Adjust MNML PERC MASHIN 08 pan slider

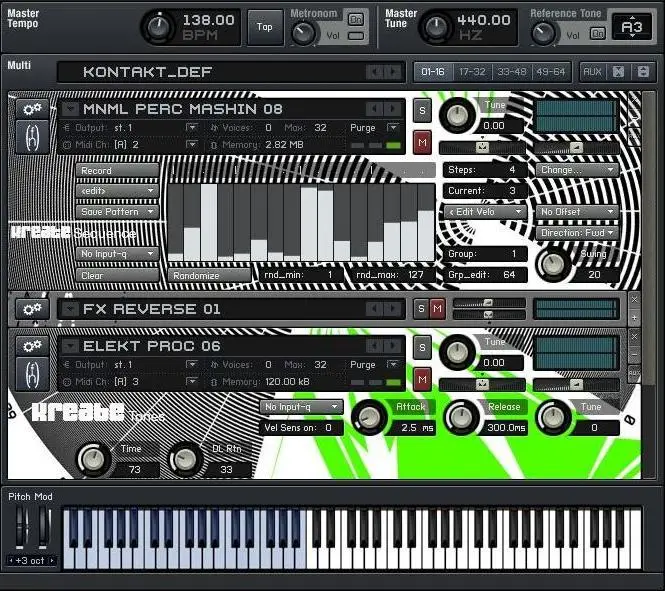click(482, 148)
